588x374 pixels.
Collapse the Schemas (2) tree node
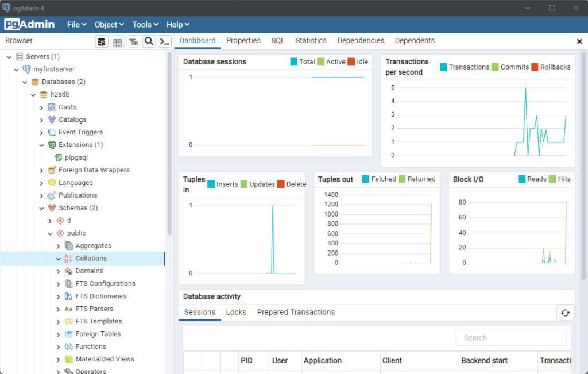(42, 208)
